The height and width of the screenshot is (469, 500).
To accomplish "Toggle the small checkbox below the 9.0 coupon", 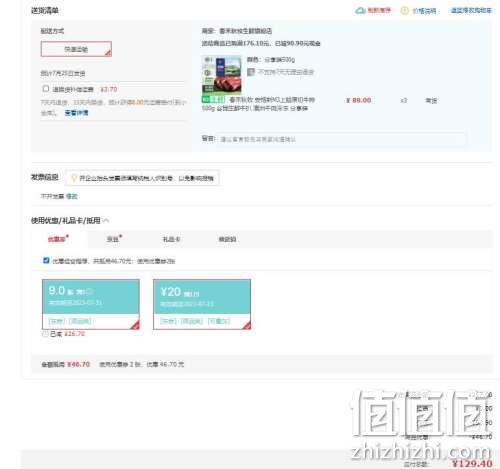I will (45, 334).
